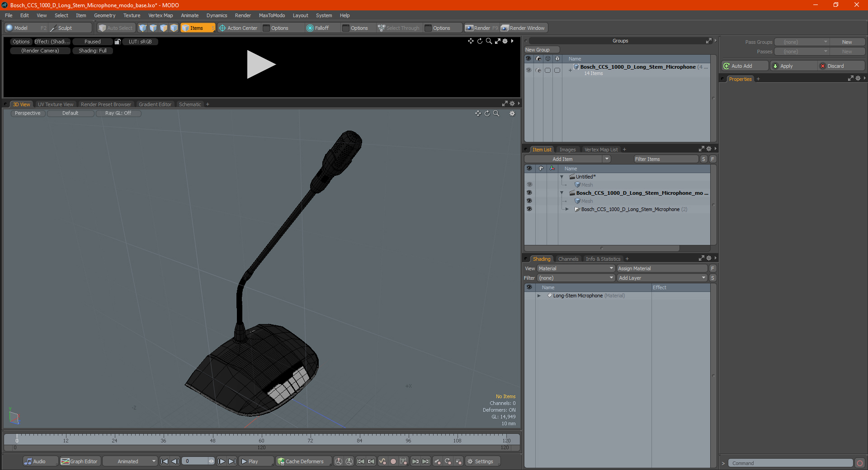Click the Discard button

tap(841, 66)
